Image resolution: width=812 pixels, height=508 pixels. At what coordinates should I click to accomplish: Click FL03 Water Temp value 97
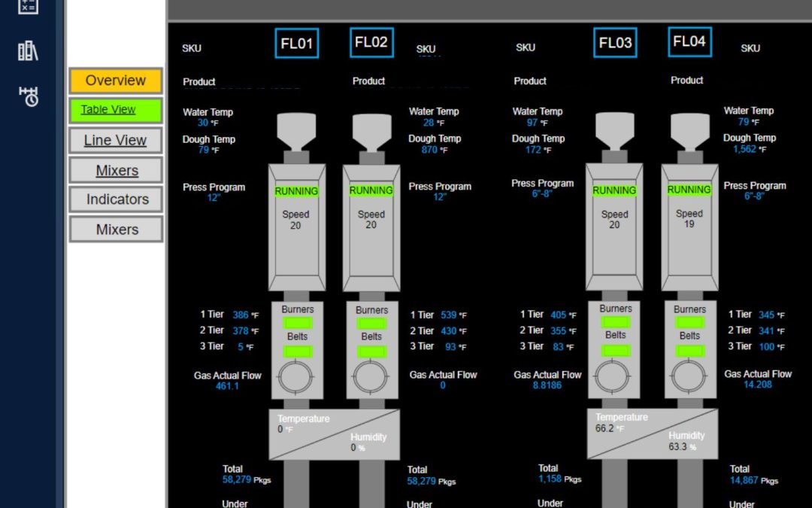[532, 123]
